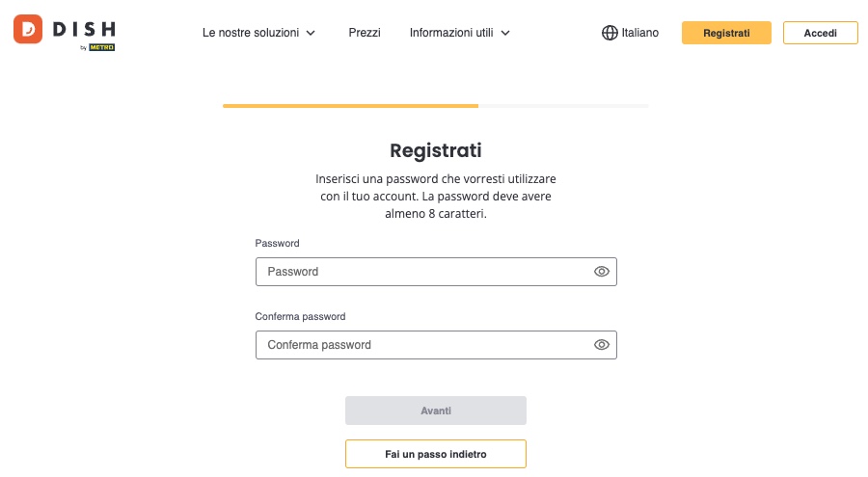This screenshot has height=477, width=868.
Task: Click the Avanti button
Action: click(436, 411)
